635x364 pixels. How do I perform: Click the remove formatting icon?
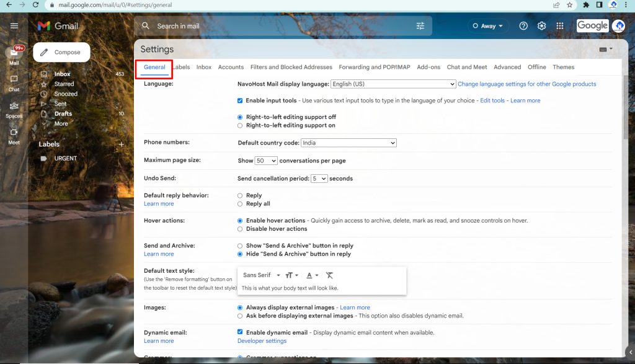coord(329,275)
